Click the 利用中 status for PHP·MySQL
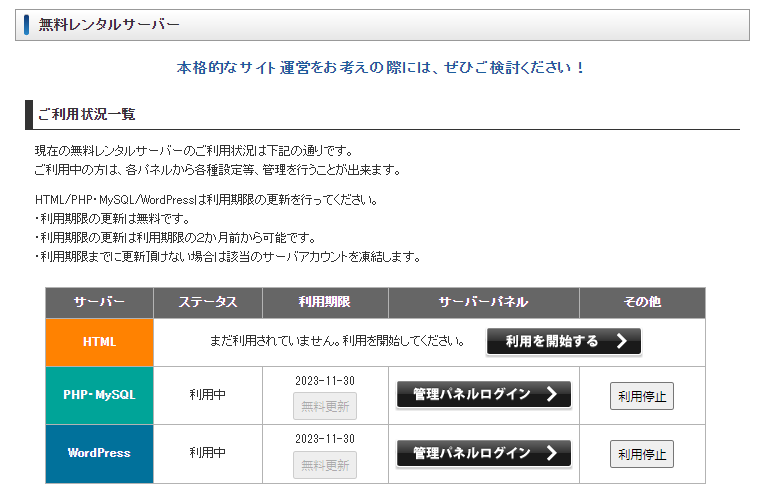The image size is (763, 504). point(208,394)
